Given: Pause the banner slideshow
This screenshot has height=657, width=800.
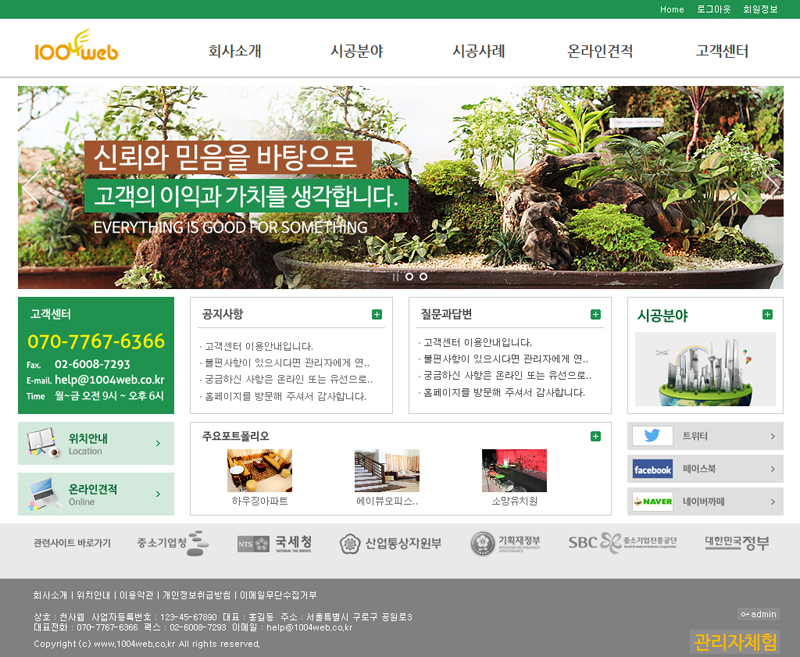Looking at the screenshot, I should point(395,276).
